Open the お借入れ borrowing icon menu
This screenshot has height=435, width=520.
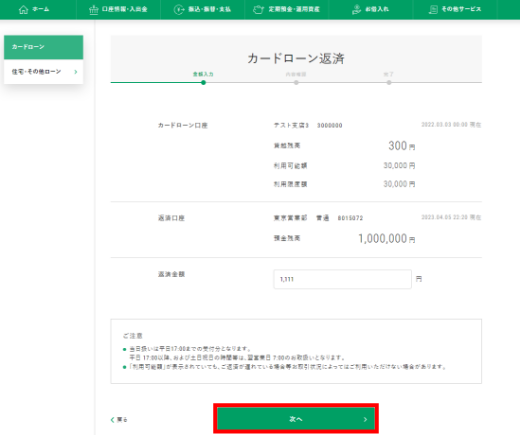(356, 10)
